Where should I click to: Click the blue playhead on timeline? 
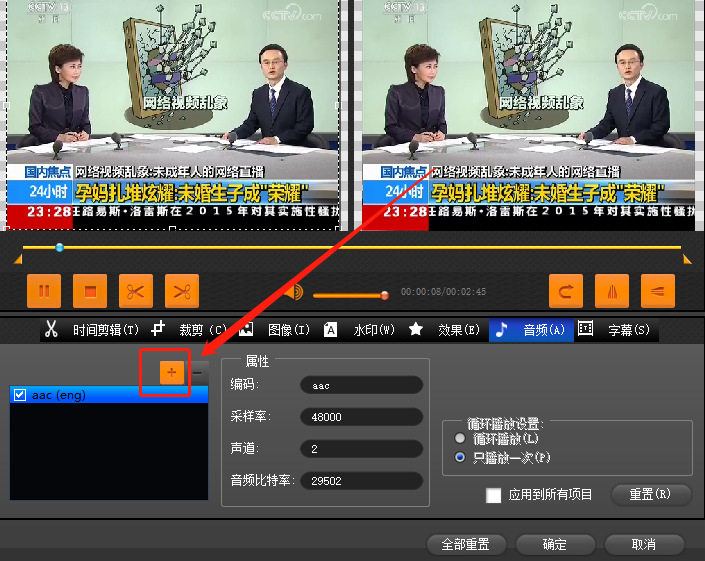(x=59, y=247)
